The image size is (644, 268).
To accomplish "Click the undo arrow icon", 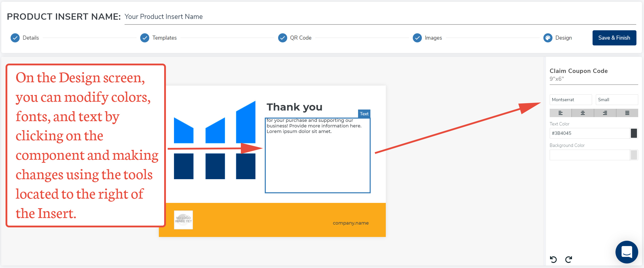I will coord(553,259).
